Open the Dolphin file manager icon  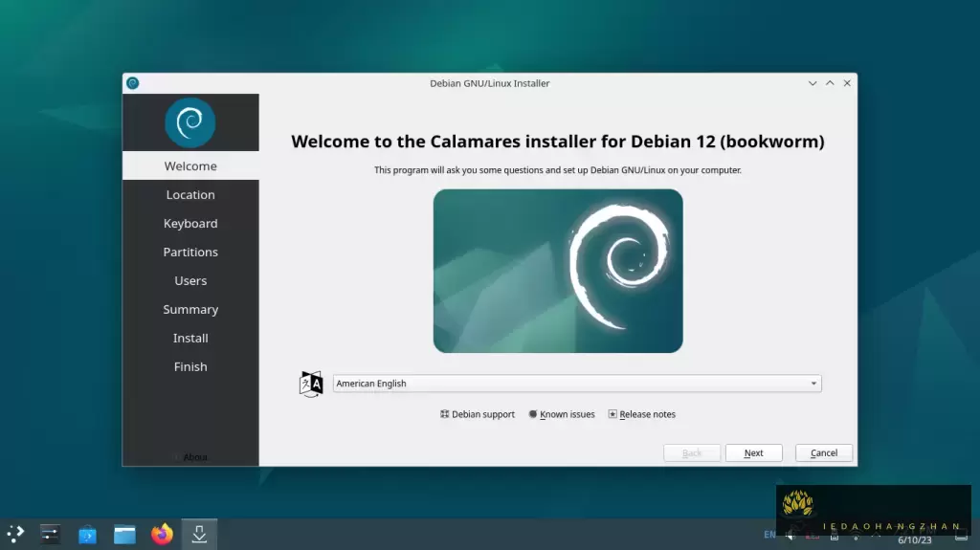pyautogui.click(x=124, y=535)
